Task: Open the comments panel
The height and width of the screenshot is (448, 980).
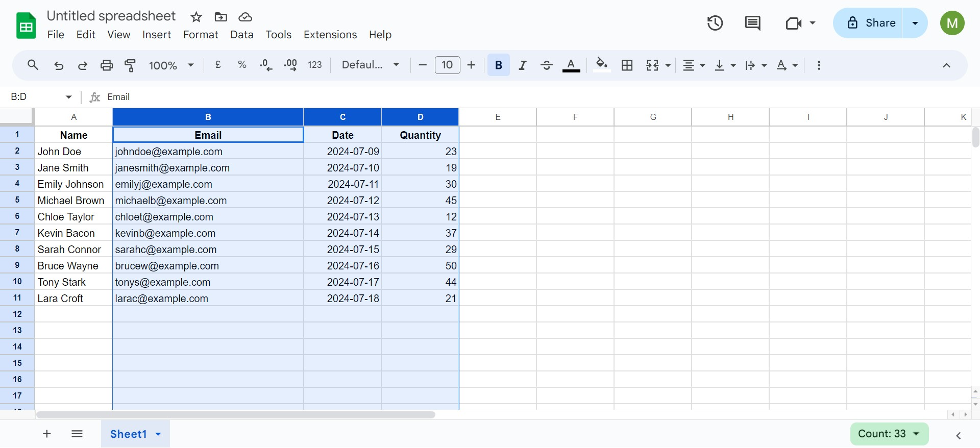Action: point(752,23)
